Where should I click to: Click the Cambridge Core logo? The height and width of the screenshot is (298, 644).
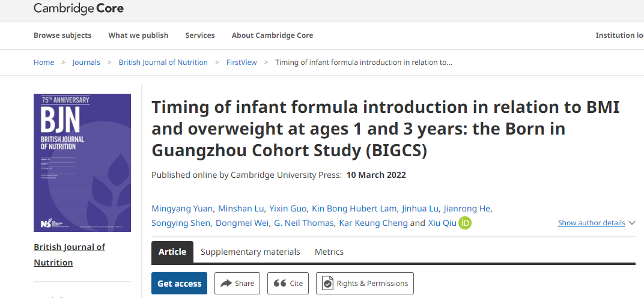[79, 8]
